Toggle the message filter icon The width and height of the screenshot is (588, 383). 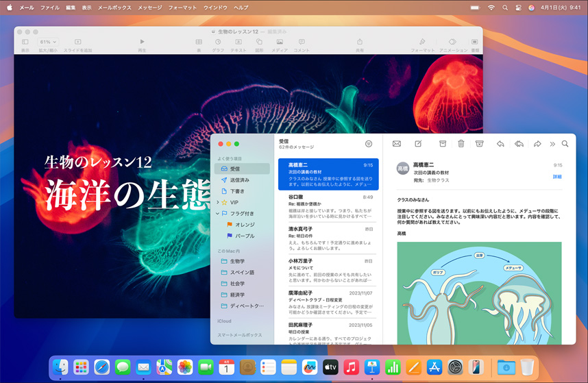369,144
